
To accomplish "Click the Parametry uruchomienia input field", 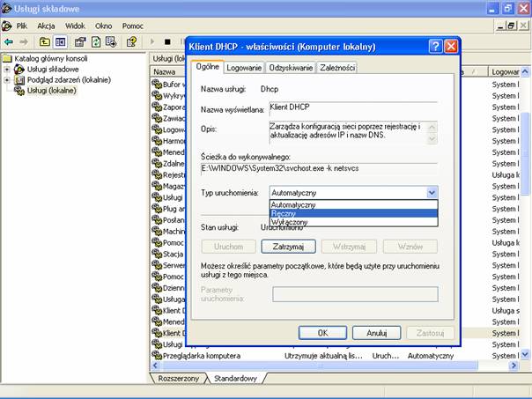I will (x=355, y=294).
